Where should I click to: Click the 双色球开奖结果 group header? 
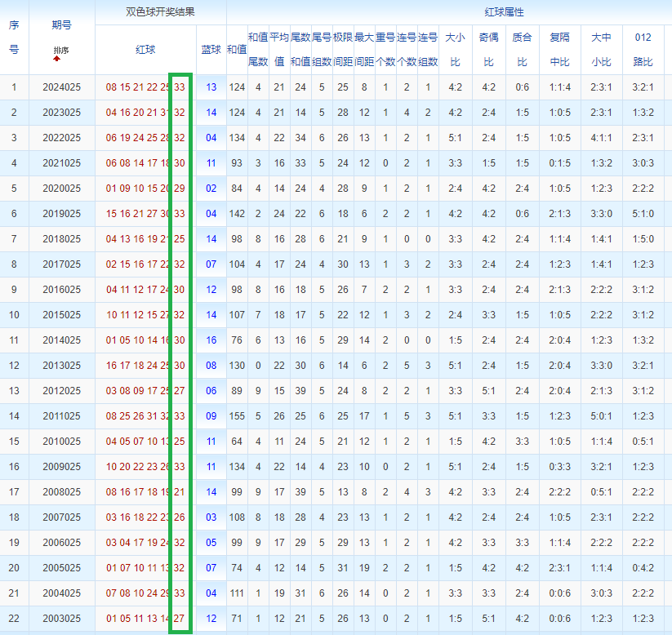pos(160,12)
